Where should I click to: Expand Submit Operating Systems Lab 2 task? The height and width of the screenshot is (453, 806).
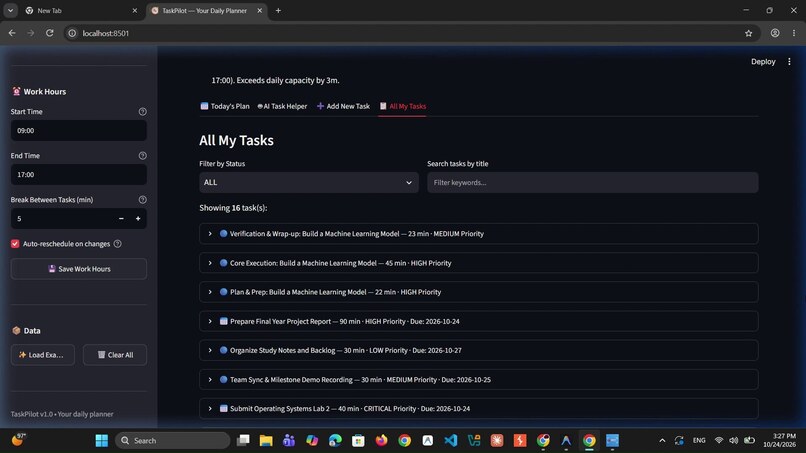[x=479, y=409]
